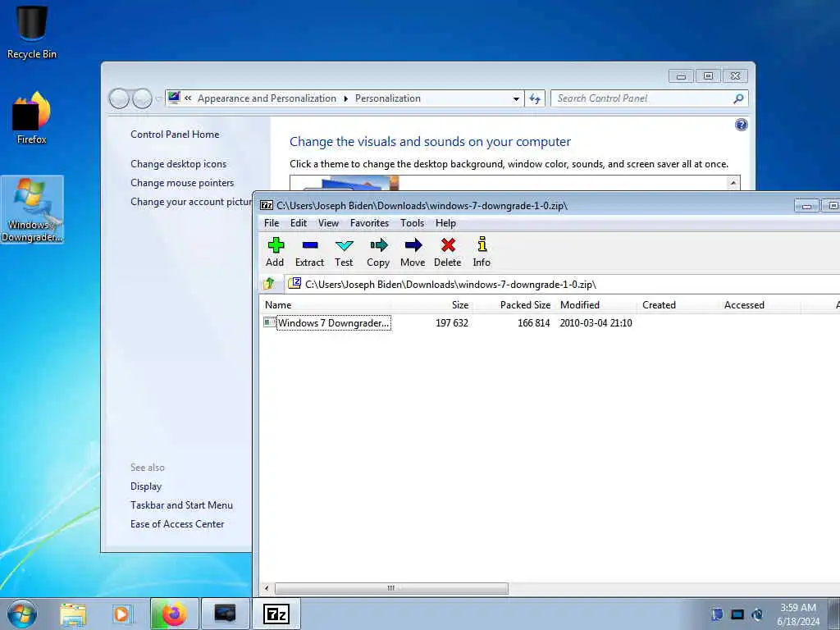Image resolution: width=840 pixels, height=630 pixels.
Task: Click the tray icon left of the clock
Action: [x=757, y=614]
